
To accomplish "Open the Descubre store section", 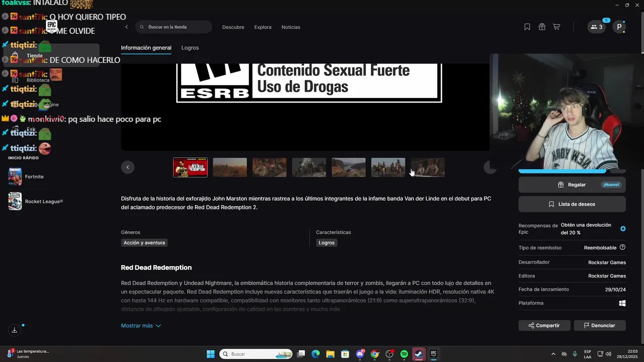I will 233,27.
